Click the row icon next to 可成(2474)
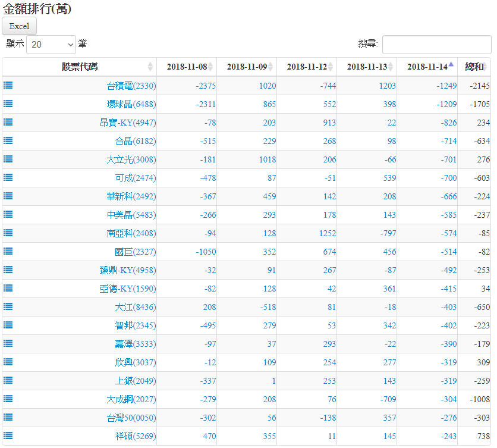This screenshot has height=448, width=497. 8,177
